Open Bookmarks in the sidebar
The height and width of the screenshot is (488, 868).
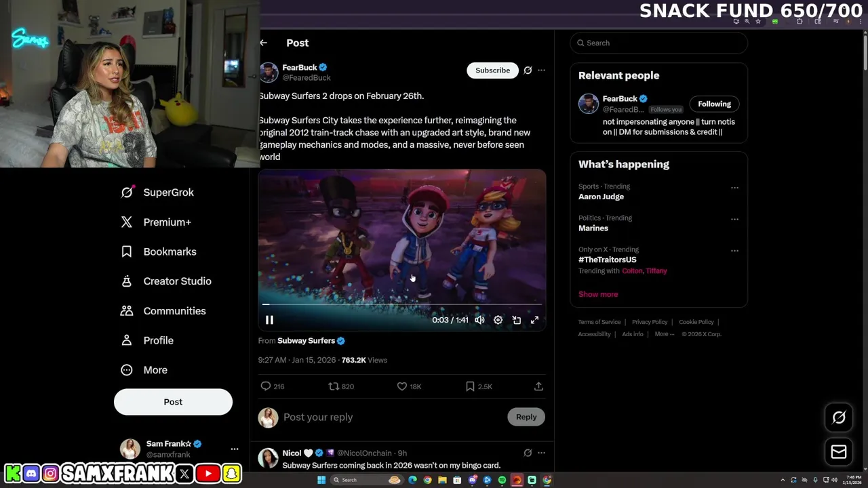pos(159,251)
